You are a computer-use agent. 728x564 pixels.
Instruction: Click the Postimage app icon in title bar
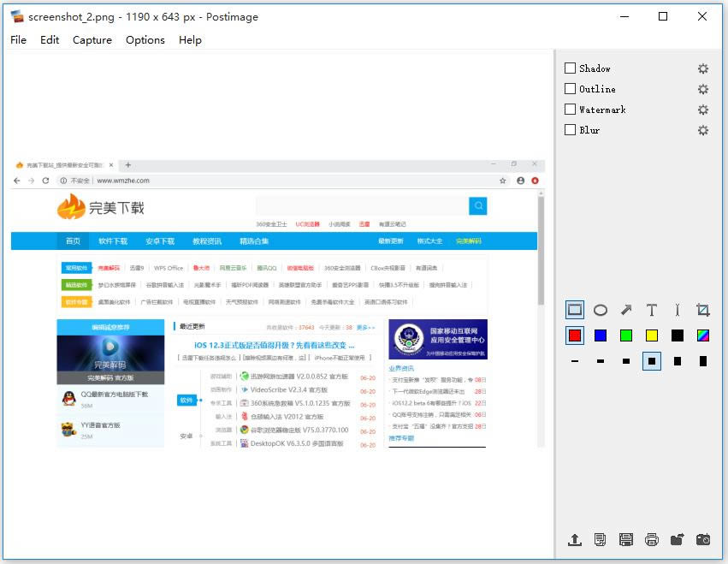click(18, 17)
